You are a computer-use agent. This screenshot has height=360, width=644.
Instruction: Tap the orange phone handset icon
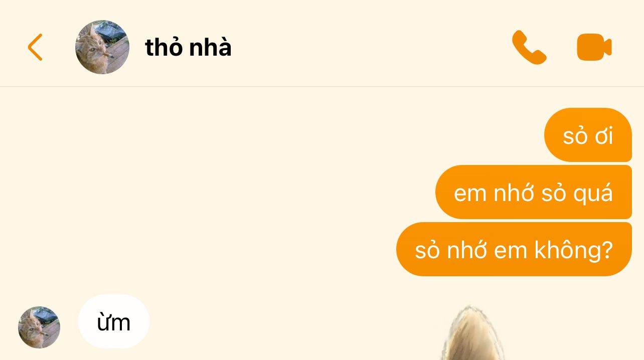click(x=529, y=47)
